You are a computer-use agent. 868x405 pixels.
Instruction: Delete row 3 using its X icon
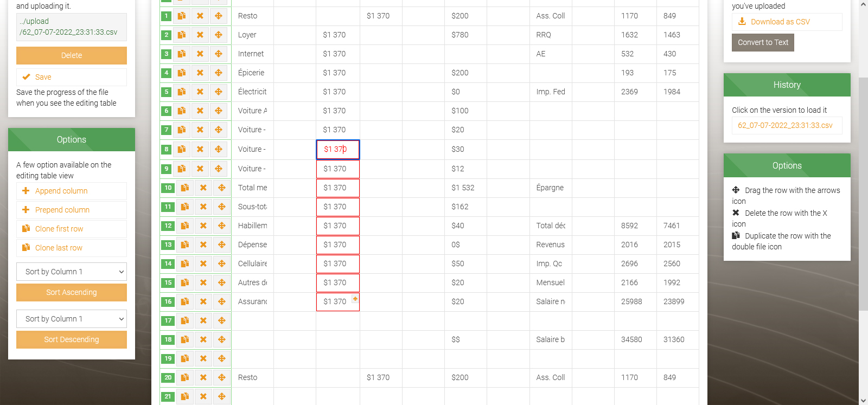pos(200,54)
